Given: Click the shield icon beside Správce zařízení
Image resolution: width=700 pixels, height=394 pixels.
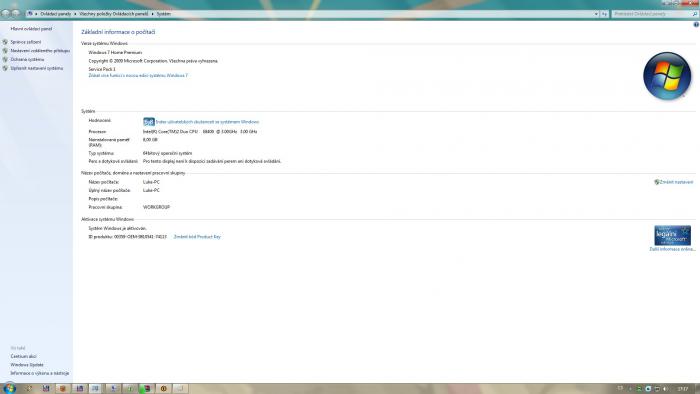Looking at the screenshot, I should click(x=5, y=42).
